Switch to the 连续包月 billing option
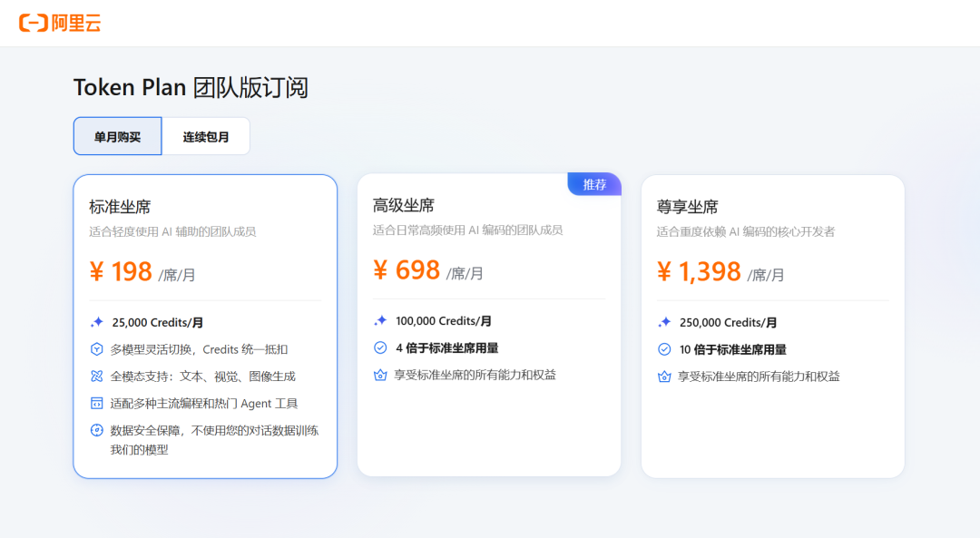Image resolution: width=980 pixels, height=538 pixels. click(x=206, y=135)
